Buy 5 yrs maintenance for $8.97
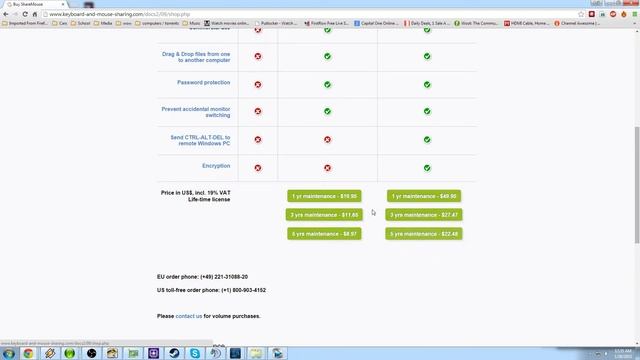Viewport: 640px width, 360px height. point(324,234)
